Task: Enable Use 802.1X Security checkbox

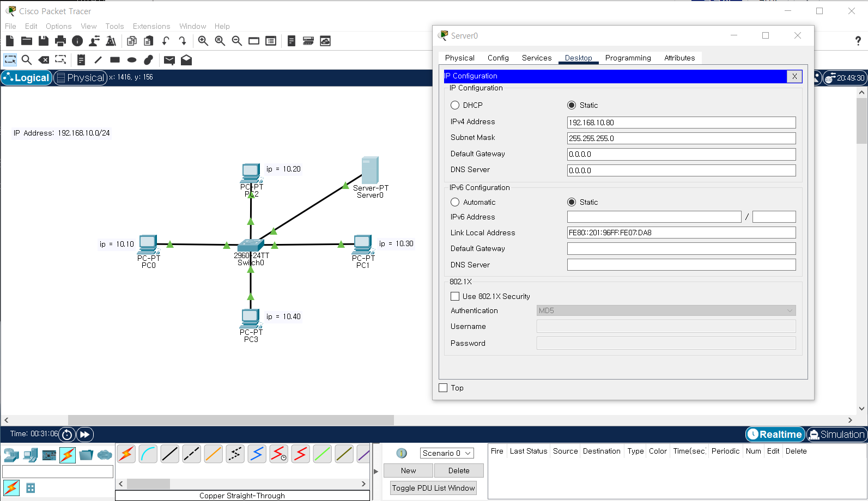Action: pyautogui.click(x=455, y=296)
